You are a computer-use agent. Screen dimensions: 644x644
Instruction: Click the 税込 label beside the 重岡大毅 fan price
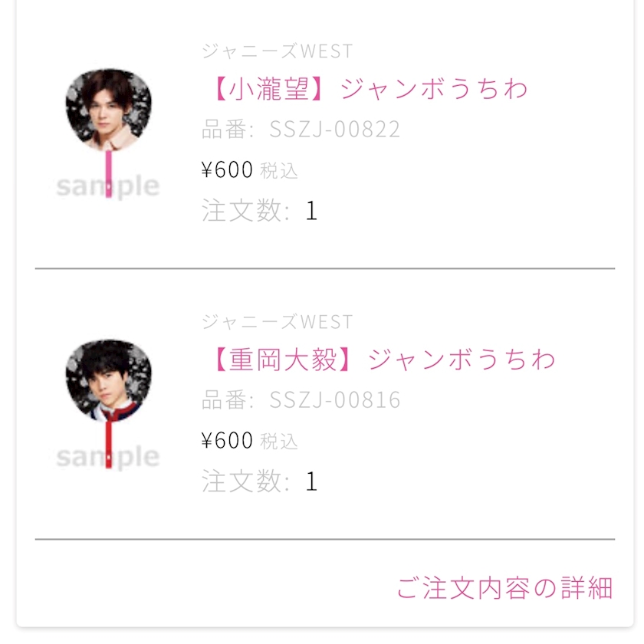[279, 442]
